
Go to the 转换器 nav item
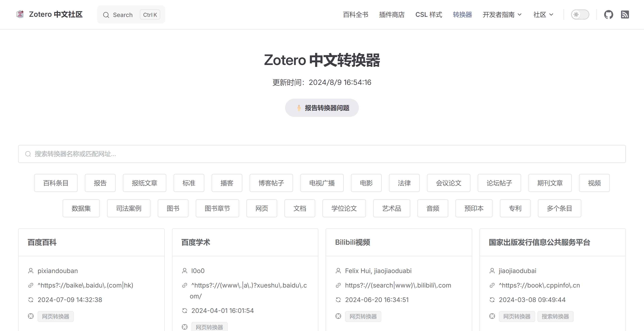coord(462,14)
